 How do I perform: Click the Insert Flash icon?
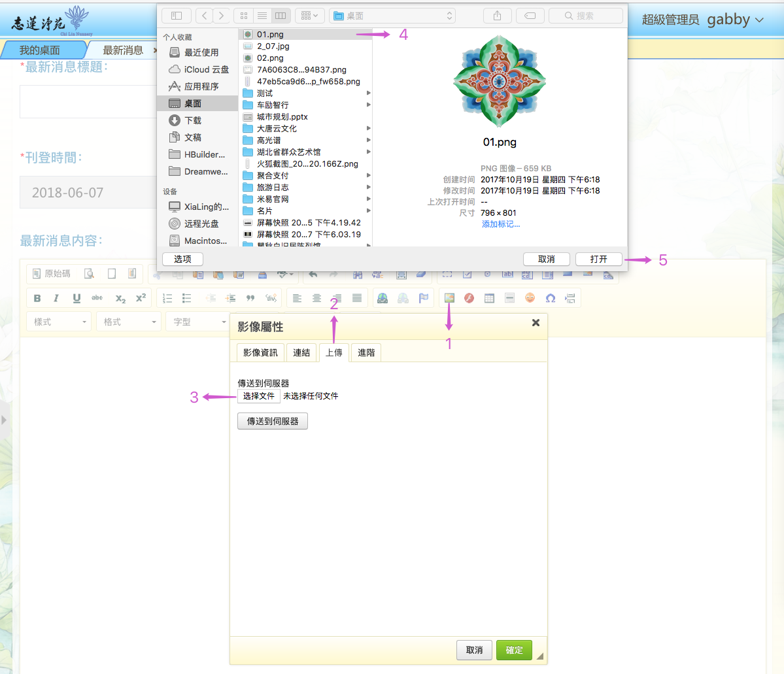(x=469, y=298)
